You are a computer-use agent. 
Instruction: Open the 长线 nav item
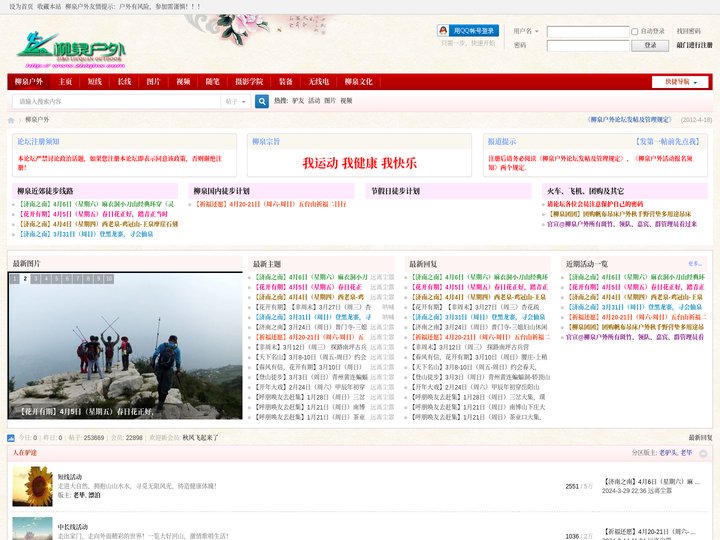coord(124,82)
